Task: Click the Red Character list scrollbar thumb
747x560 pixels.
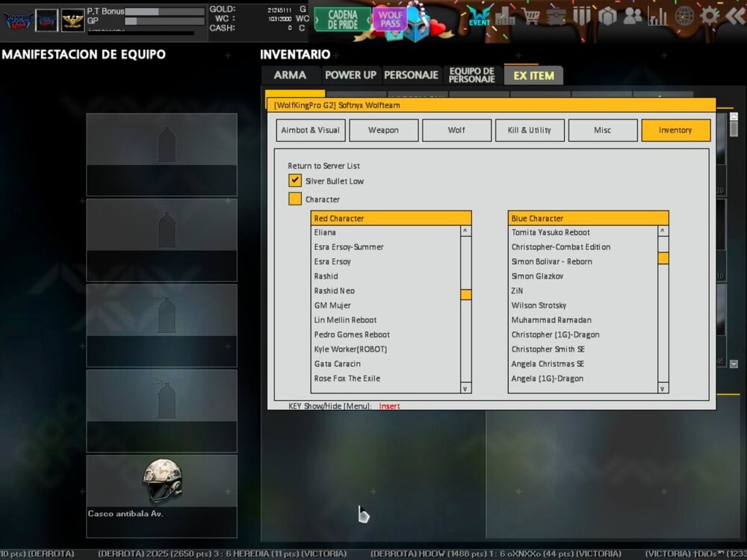Action: pyautogui.click(x=465, y=294)
